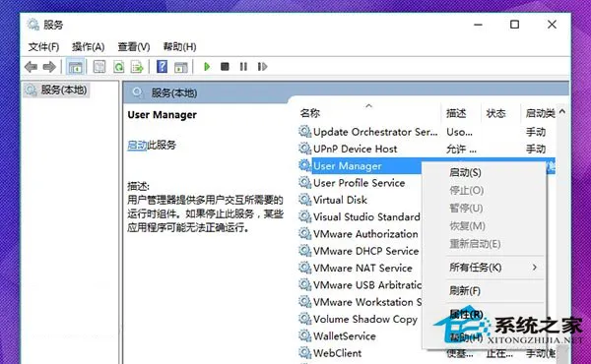The image size is (591, 364).
Task: Click 手动 startup type of UPnP Device Host
Action: [536, 150]
